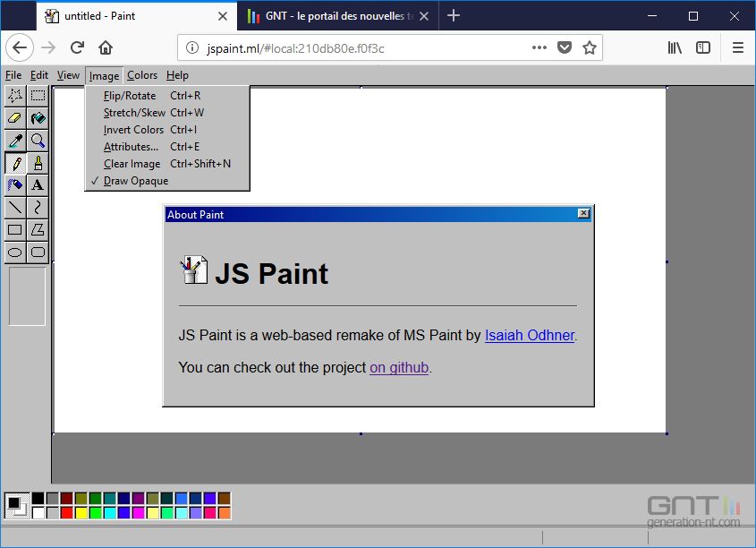Open the project on github link

(398, 367)
